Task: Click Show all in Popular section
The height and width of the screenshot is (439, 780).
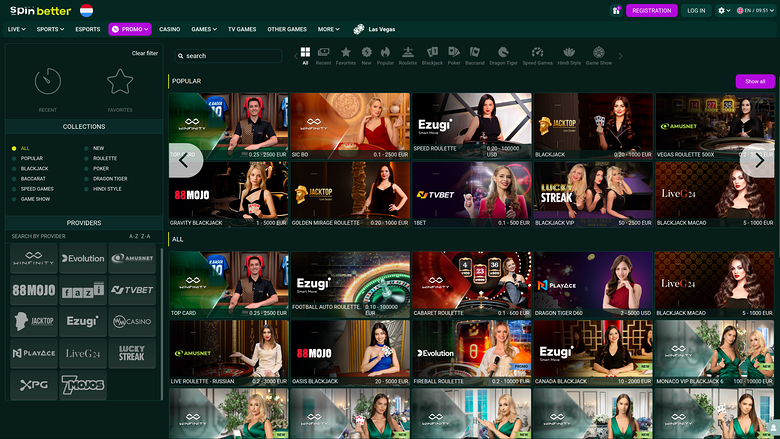Action: coord(755,81)
